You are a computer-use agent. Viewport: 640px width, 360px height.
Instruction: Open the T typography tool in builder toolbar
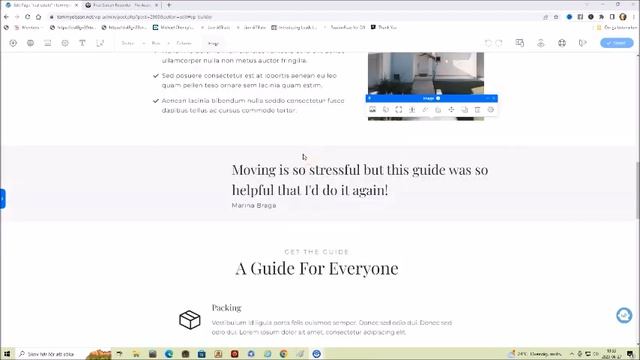82,43
